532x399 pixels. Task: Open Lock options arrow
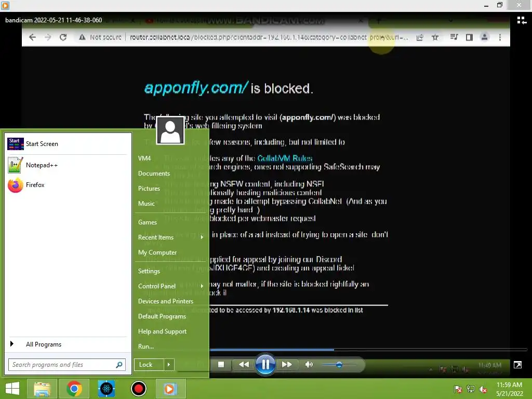[x=169, y=365]
